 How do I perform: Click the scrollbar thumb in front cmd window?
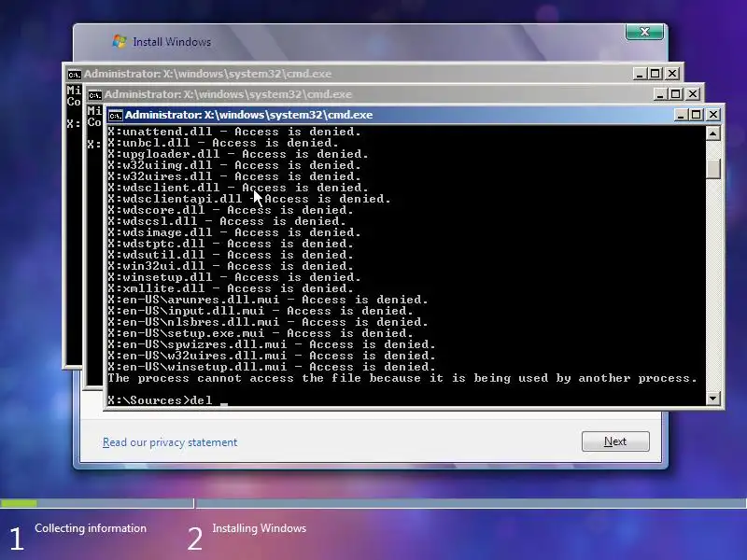(x=713, y=169)
